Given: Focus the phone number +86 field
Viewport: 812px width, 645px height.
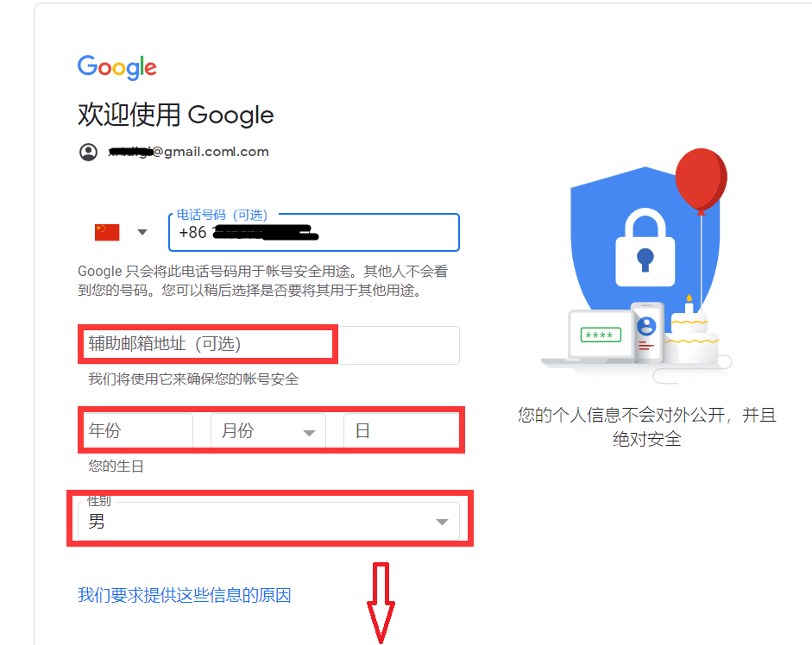Looking at the screenshot, I should (x=314, y=233).
